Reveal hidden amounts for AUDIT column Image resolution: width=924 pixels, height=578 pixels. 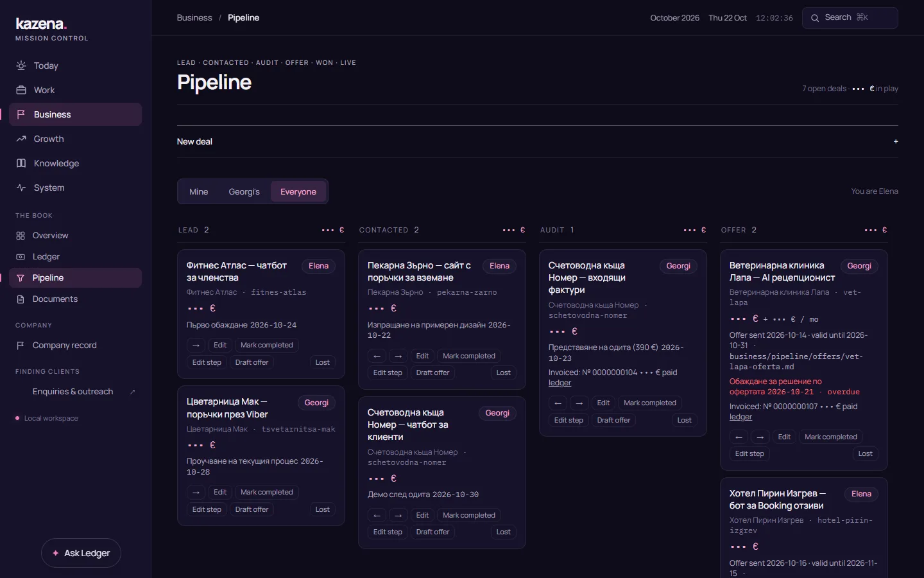(695, 230)
